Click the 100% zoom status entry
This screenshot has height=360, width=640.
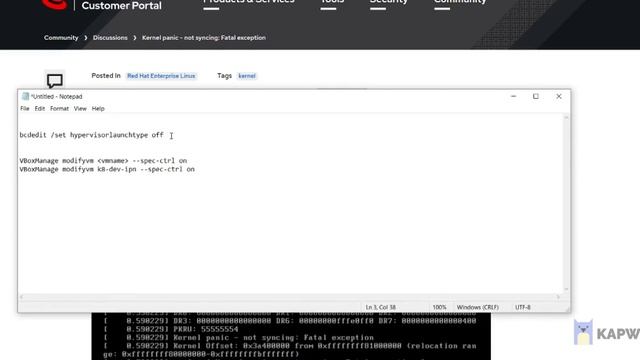(439, 307)
